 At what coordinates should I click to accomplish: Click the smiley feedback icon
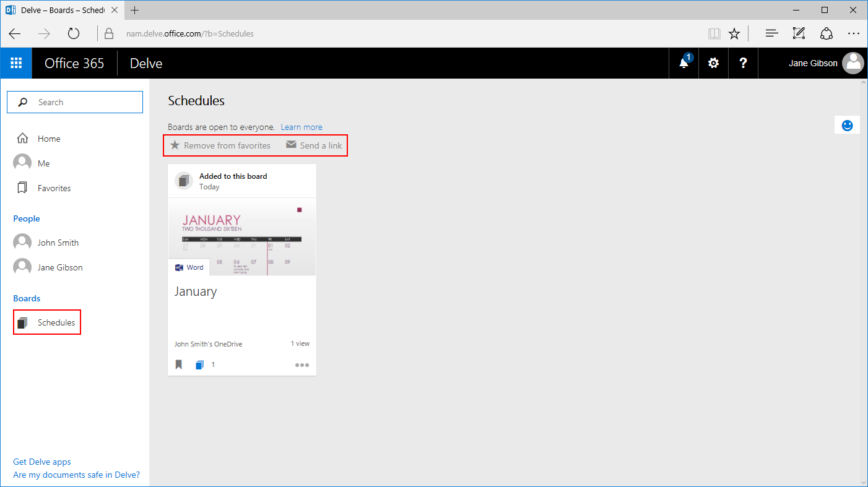(x=848, y=125)
